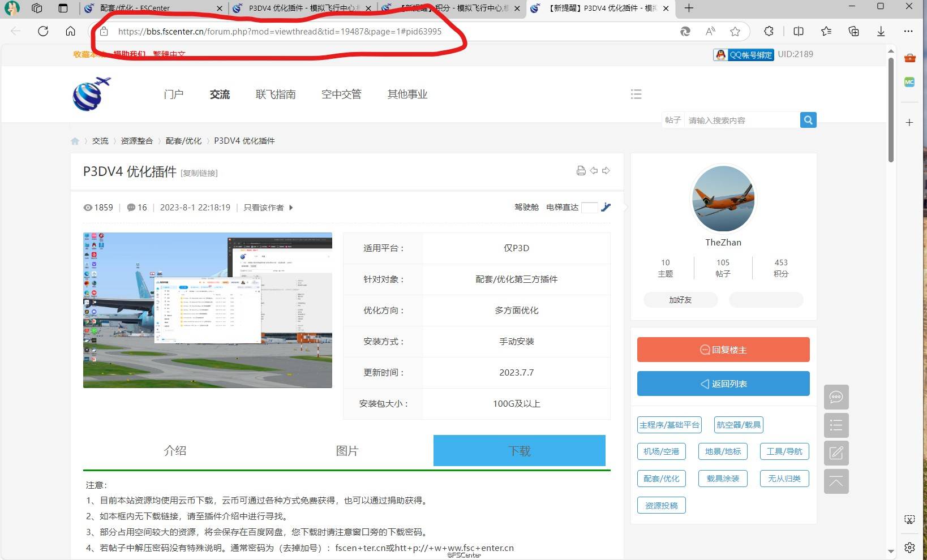927x560 pixels.
Task: Open collections icon in toolbar
Action: tap(853, 31)
